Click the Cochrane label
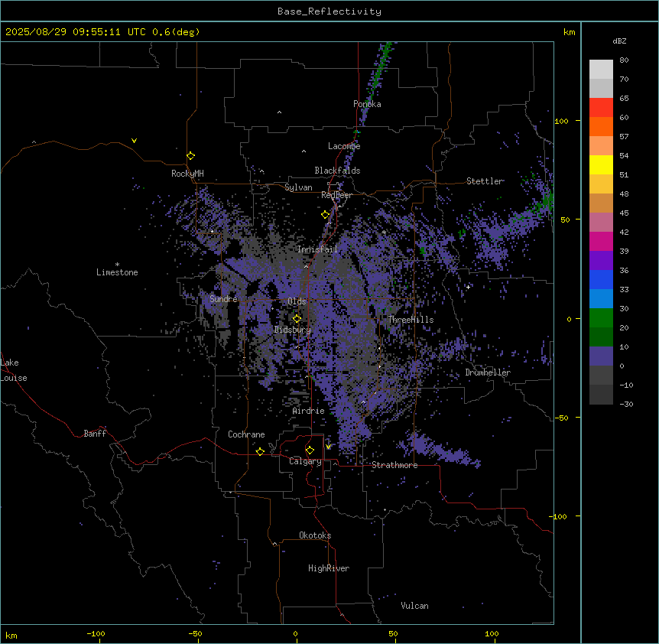Viewport: 659px width, 644px height. tap(246, 434)
